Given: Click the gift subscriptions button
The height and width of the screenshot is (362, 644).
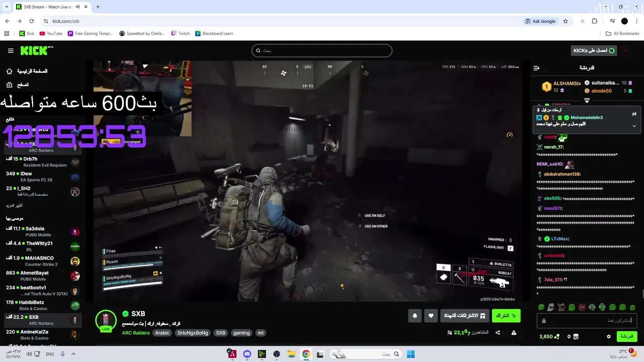Looking at the screenshot, I should [x=464, y=316].
